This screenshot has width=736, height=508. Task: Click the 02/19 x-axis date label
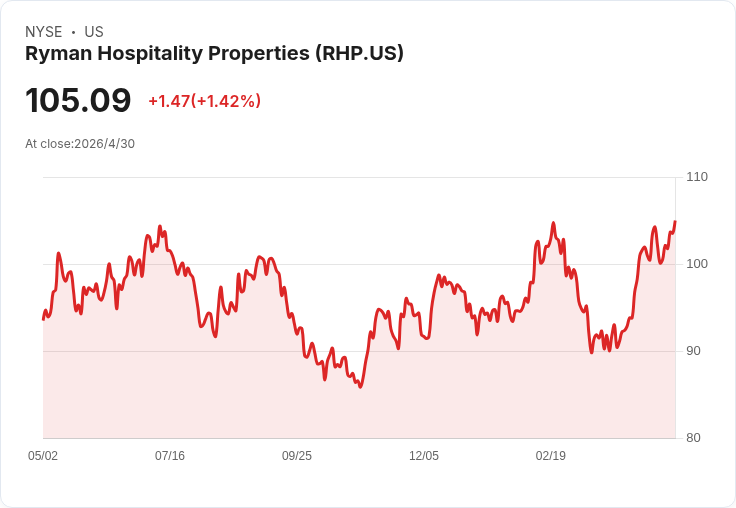551,455
